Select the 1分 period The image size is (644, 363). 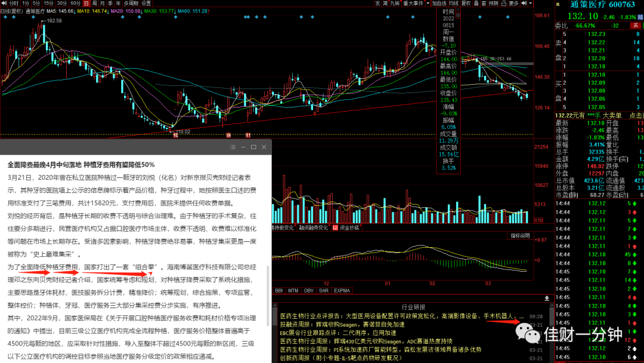26,3
